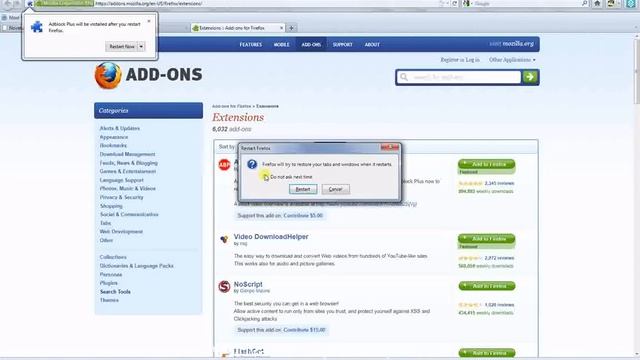This screenshot has height=360, width=640.
Task: Click the question mark icon in the dialog
Action: pos(252,164)
